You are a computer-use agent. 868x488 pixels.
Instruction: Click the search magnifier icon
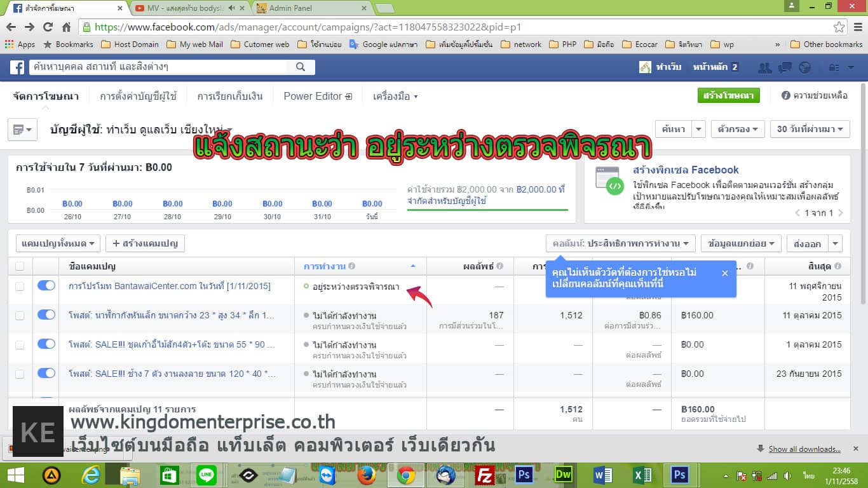tap(299, 67)
